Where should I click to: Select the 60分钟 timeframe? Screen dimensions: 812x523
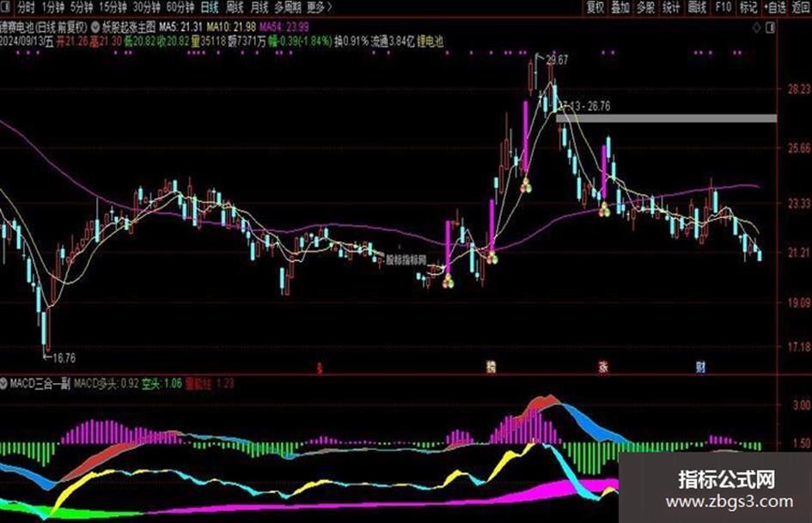(x=180, y=7)
